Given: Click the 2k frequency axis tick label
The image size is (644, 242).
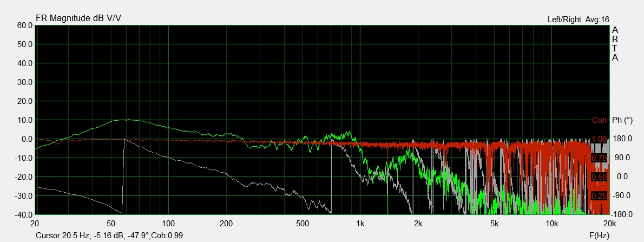Looking at the screenshot, I should pyautogui.click(x=418, y=224).
